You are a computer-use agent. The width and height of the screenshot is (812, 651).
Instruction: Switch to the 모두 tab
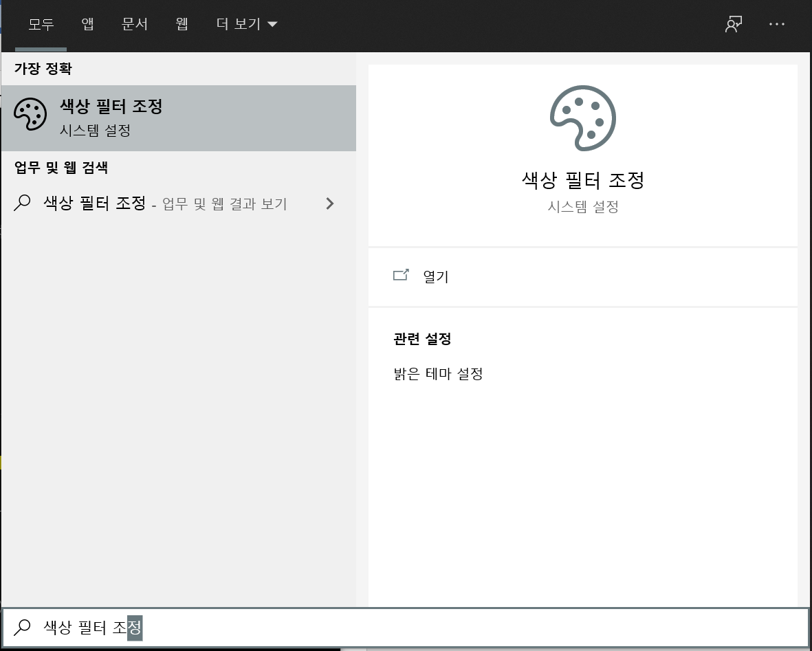point(41,24)
